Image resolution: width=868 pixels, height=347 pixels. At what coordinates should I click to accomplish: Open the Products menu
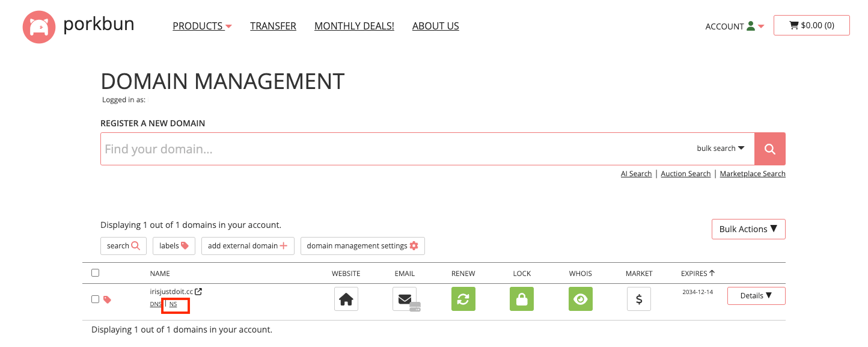point(202,26)
